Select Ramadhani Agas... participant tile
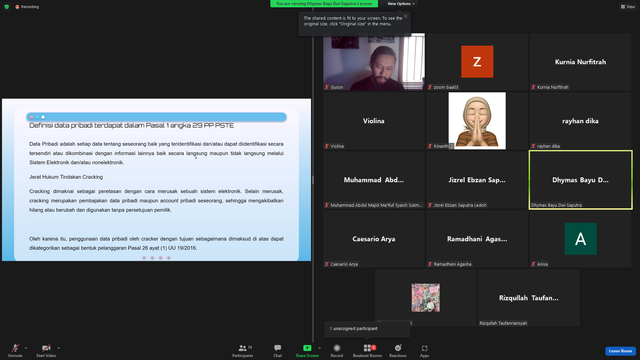Screen dimensions: 640x360 pyautogui.click(x=477, y=239)
